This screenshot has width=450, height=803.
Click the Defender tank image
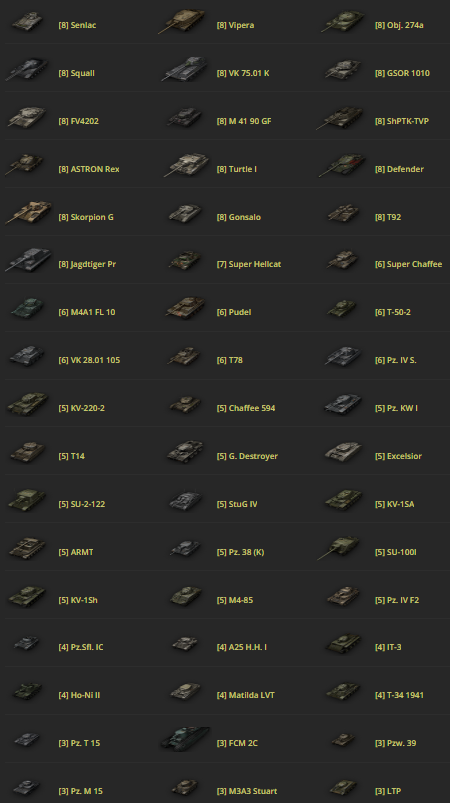click(343, 166)
